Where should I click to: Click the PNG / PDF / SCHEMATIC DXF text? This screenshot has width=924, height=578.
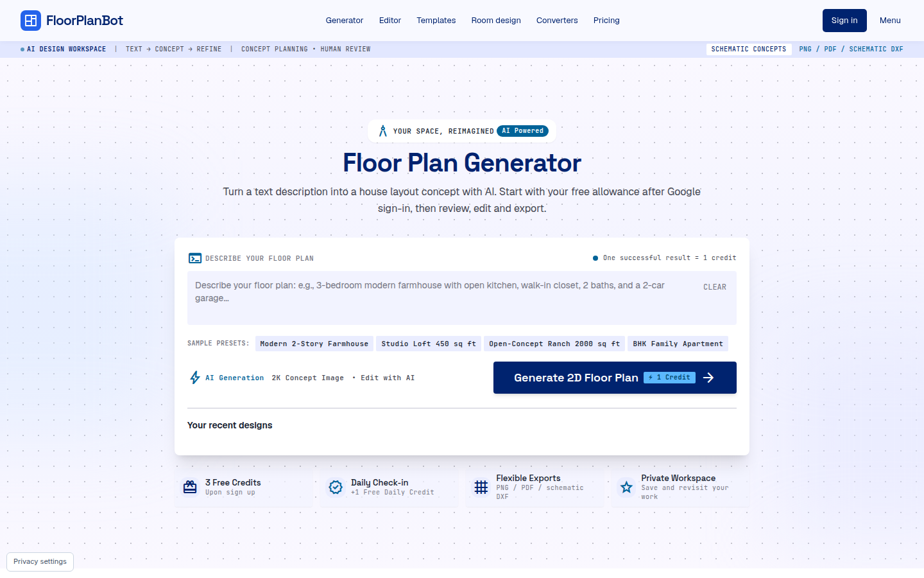click(x=851, y=49)
